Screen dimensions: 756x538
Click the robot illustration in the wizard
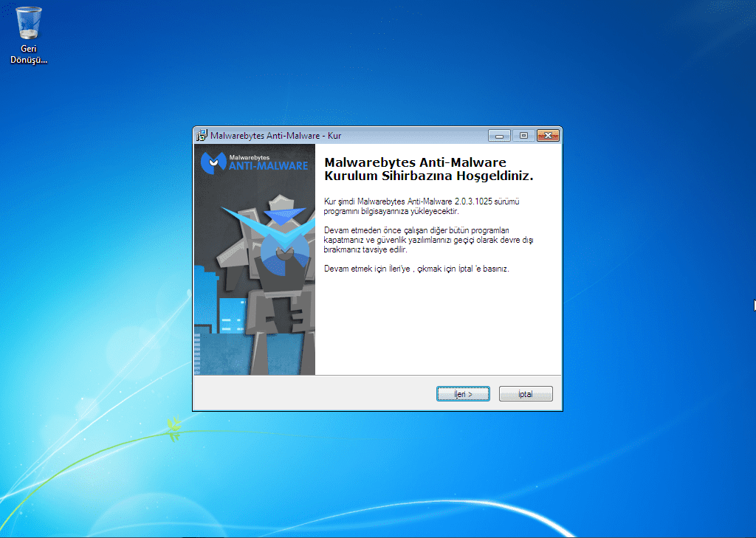pos(267,284)
